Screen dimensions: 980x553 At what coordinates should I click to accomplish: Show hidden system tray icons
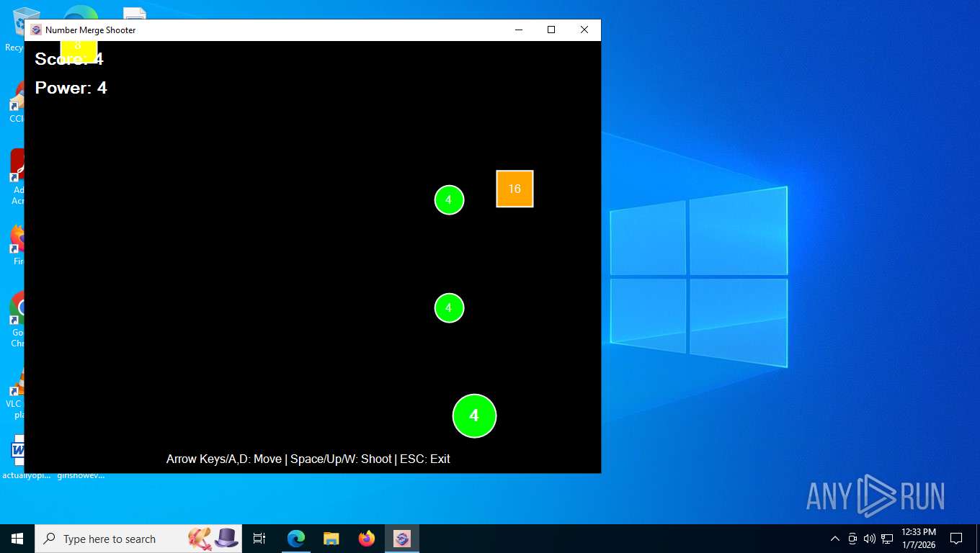coord(835,539)
